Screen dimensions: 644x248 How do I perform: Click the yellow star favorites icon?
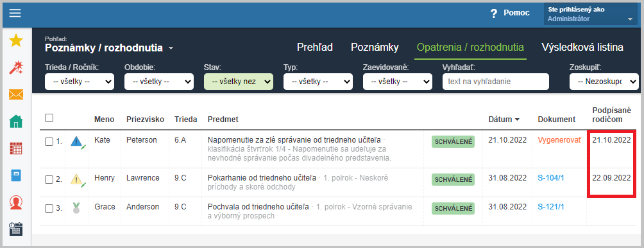pos(16,40)
